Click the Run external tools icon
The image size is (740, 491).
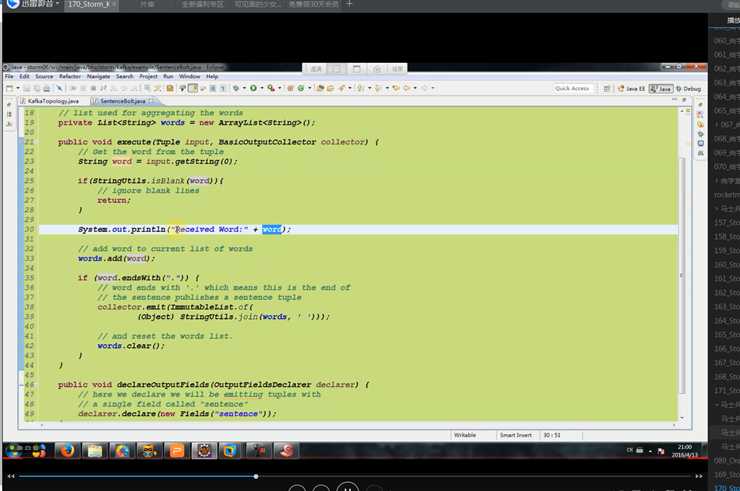pyautogui.click(x=271, y=88)
